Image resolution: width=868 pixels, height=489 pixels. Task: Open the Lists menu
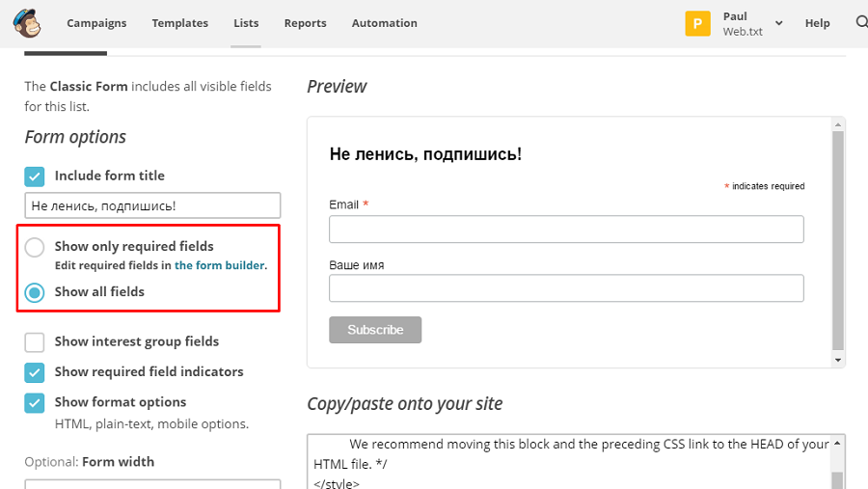coord(246,23)
